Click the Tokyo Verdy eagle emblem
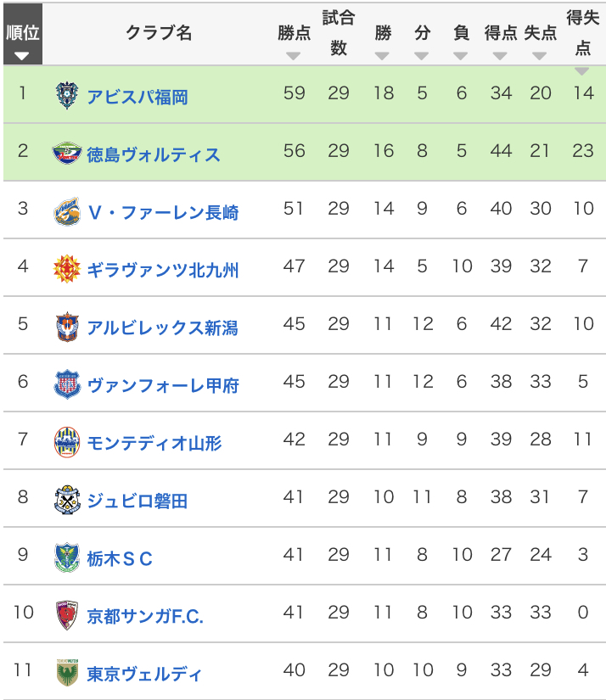 [x=67, y=672]
